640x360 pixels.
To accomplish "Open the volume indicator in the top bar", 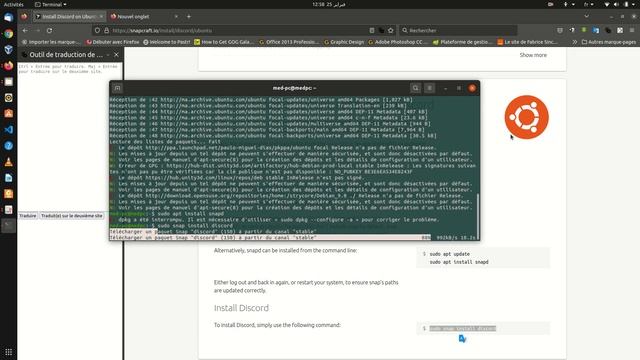I will (x=616, y=4).
